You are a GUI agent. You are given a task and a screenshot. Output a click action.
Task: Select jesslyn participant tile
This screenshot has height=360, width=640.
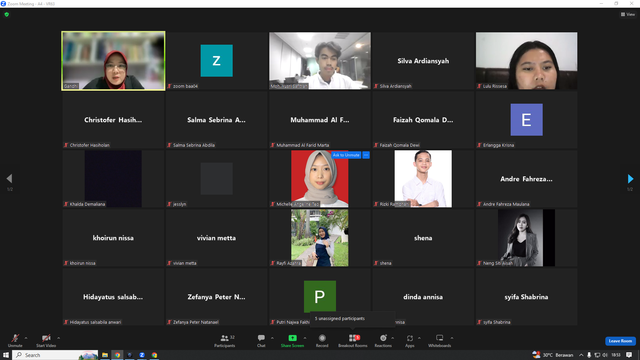[217, 179]
